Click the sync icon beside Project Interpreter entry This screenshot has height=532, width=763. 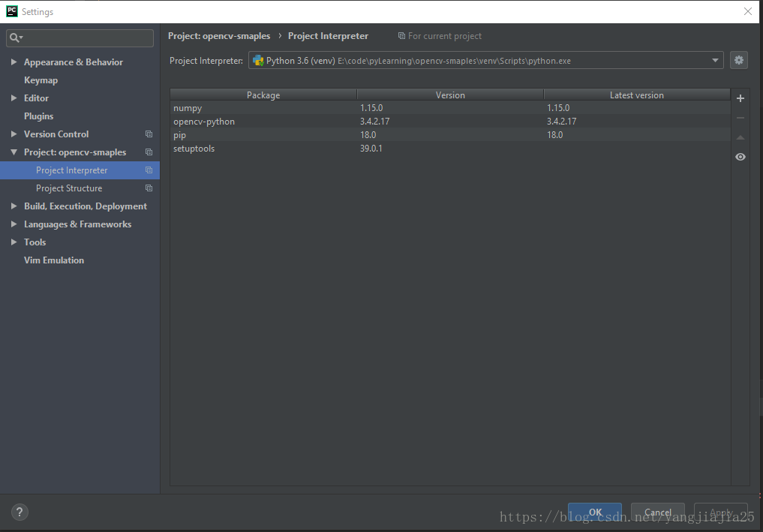(x=148, y=170)
